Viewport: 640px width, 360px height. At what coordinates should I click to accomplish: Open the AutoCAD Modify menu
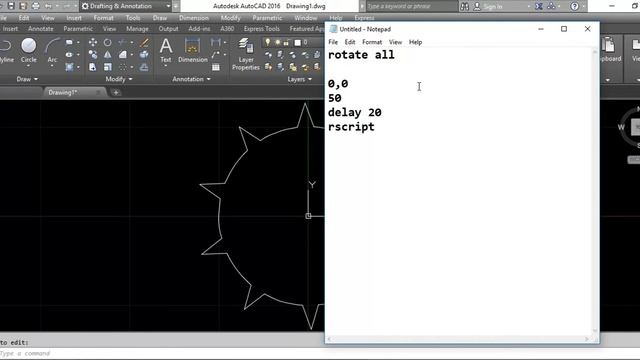coord(231,18)
